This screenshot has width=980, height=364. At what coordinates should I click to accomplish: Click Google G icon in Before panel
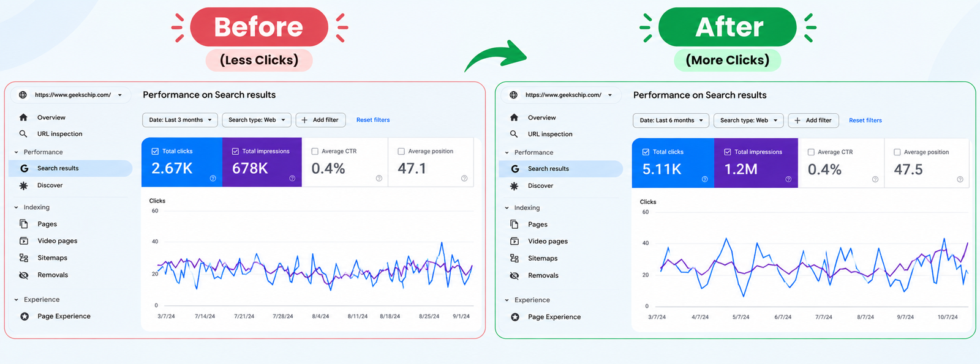point(24,168)
